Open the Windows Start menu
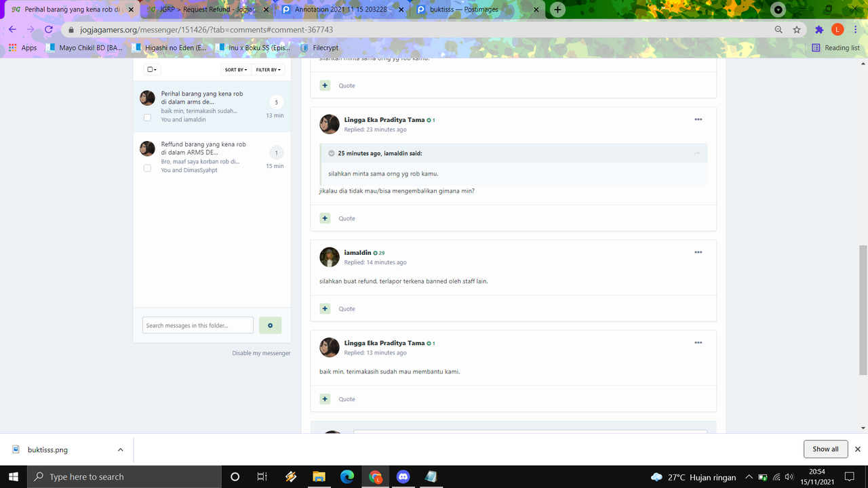Screen dimensions: 868x488 tap(13, 477)
